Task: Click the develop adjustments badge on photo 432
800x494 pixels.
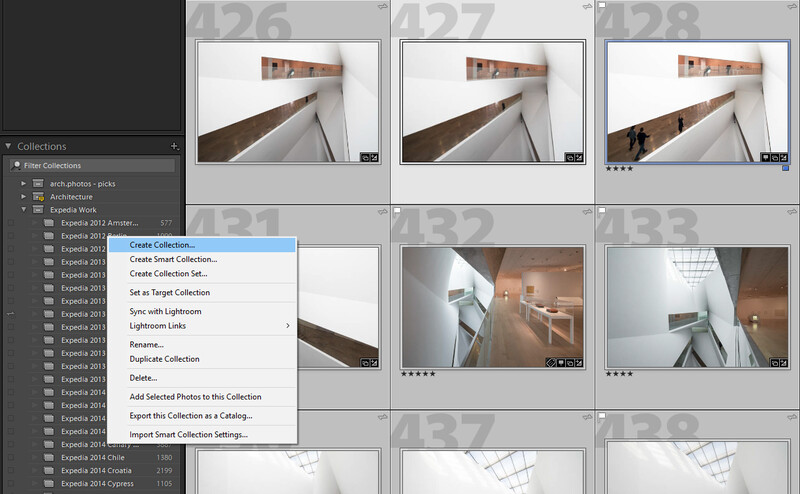Action: tap(579, 363)
